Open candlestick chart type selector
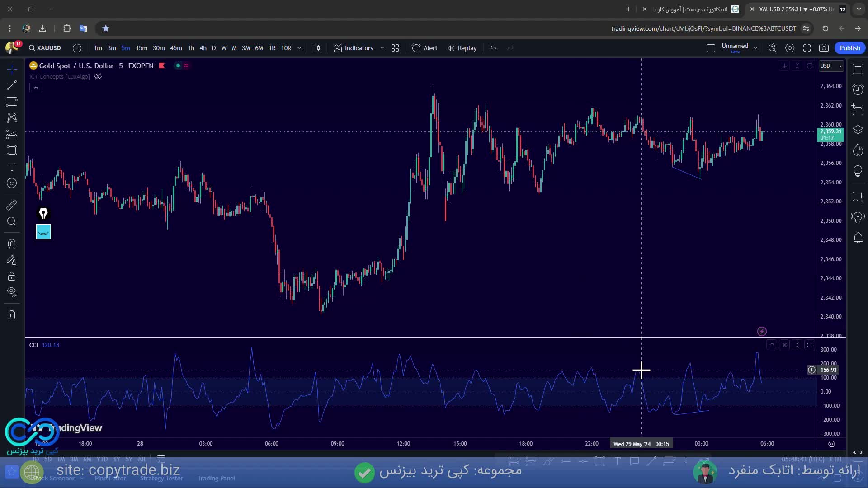Image resolution: width=868 pixels, height=488 pixels. [316, 48]
